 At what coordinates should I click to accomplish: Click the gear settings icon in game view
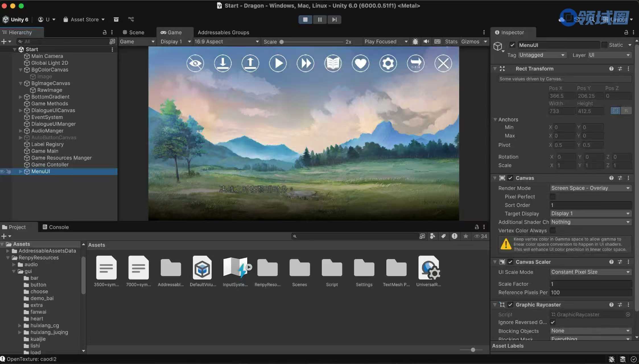click(x=388, y=63)
